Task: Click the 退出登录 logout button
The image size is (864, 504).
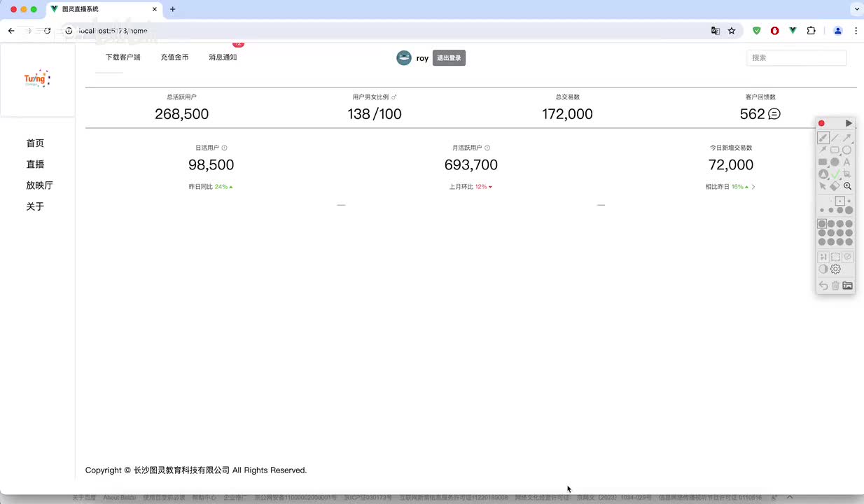Action: coord(449,58)
